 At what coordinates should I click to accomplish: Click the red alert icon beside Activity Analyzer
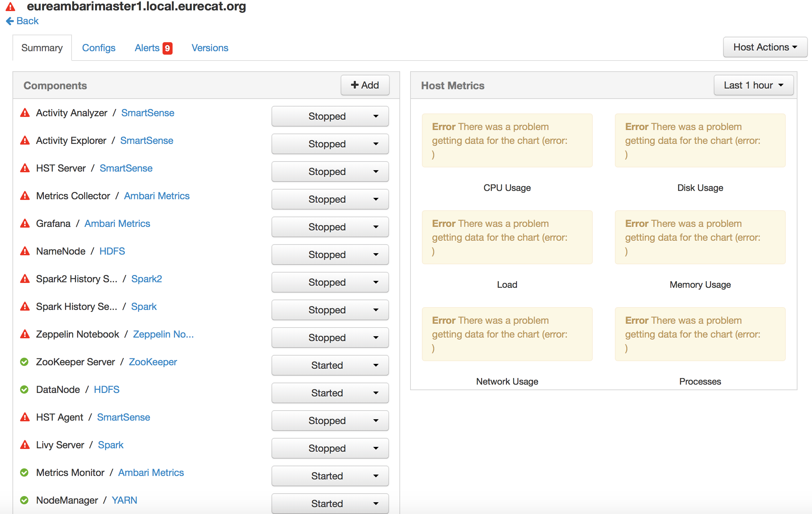[25, 113]
